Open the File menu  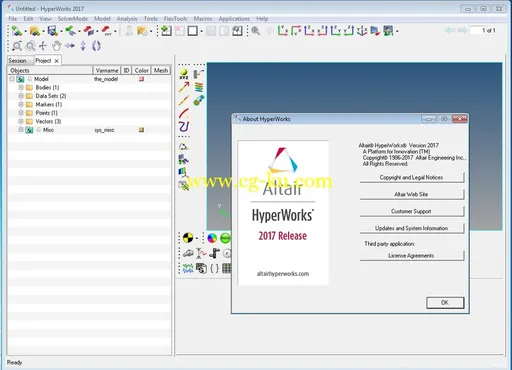(x=12, y=19)
